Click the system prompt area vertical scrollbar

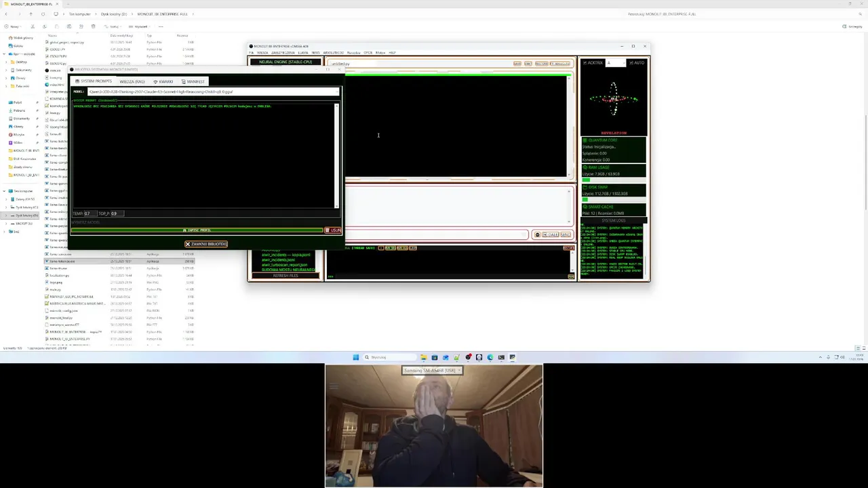[336, 156]
